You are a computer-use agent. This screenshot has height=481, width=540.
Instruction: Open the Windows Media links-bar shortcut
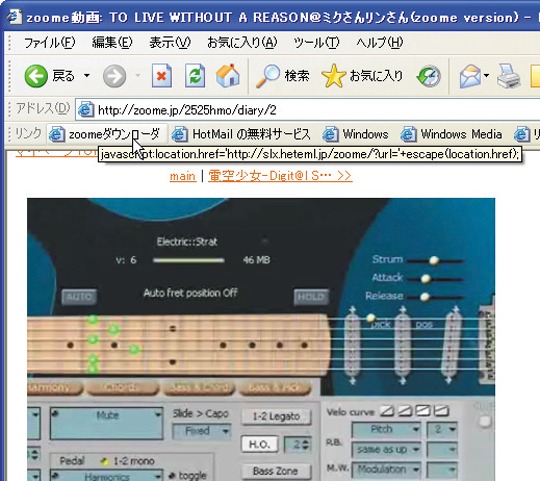click(x=451, y=134)
